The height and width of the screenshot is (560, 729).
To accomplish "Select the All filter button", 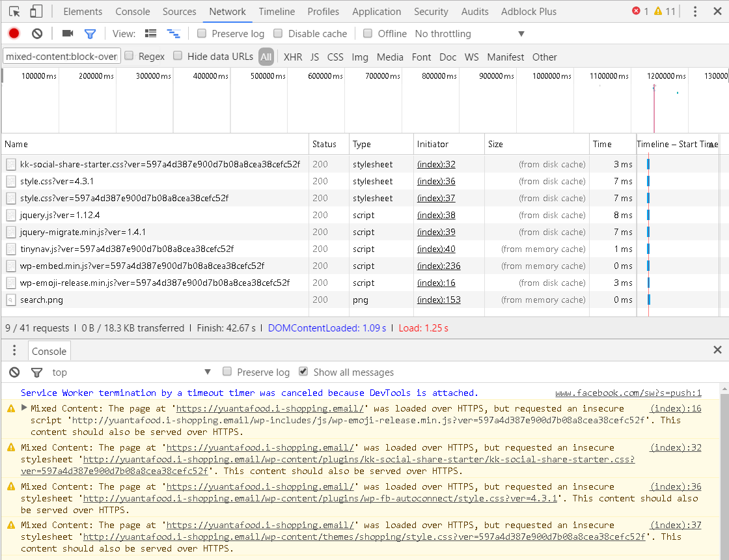I will point(266,57).
